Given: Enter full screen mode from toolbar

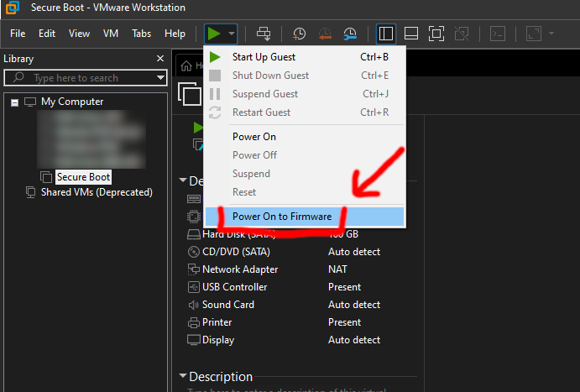Looking at the screenshot, I should click(436, 34).
